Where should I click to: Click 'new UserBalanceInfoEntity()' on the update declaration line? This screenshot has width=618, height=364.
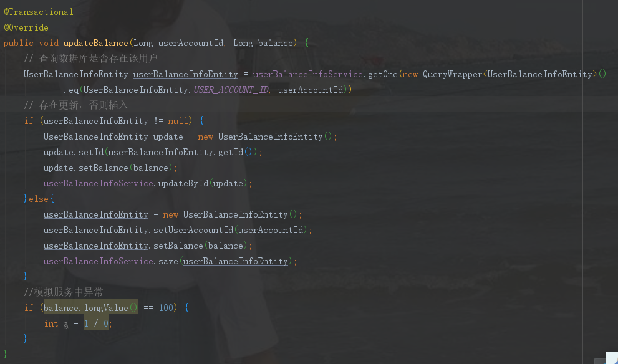point(266,136)
